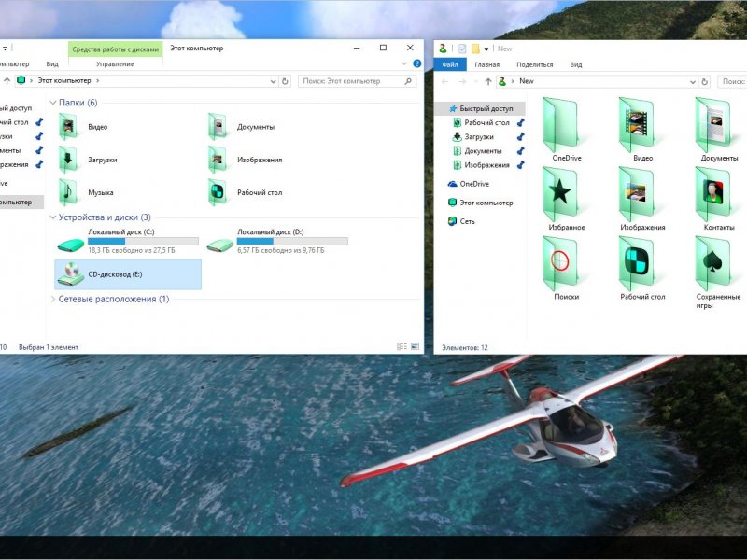Select Локальный диск (D:) drive

pos(277,241)
